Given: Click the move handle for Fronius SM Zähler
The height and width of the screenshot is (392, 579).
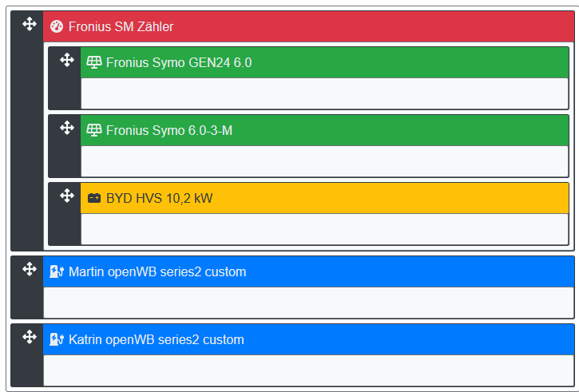Looking at the screenshot, I should (30, 25).
